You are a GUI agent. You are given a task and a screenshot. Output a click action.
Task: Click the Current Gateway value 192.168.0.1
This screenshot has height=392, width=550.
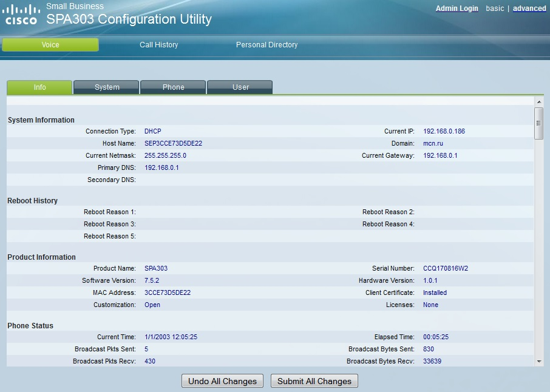(x=440, y=155)
